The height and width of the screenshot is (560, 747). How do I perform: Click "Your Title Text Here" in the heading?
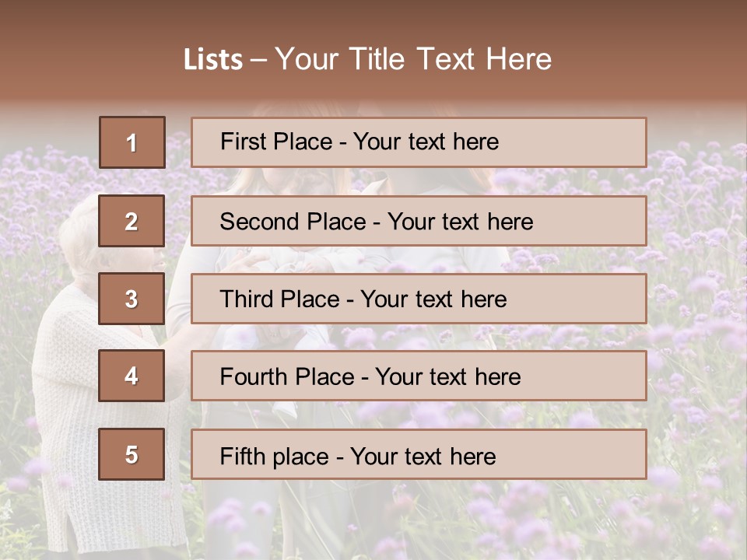tap(413, 60)
